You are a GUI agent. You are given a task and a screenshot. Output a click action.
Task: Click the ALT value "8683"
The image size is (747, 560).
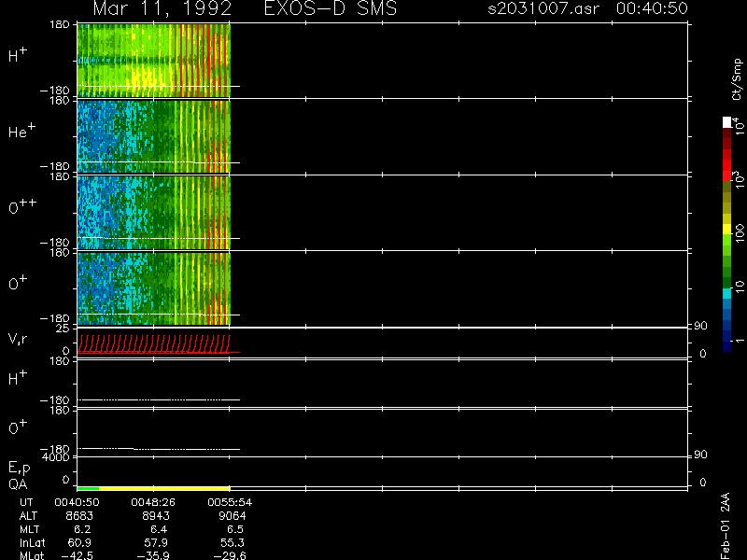pyautogui.click(x=79, y=516)
